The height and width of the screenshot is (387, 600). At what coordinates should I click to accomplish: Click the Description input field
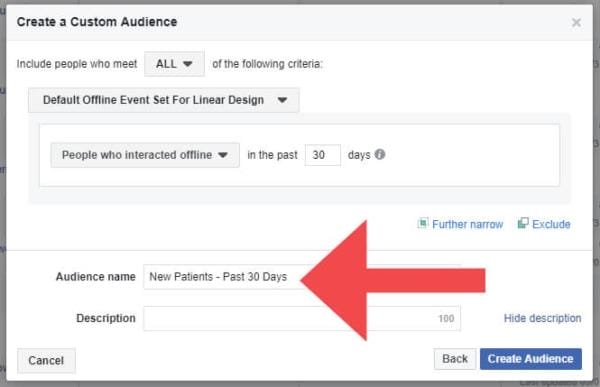tap(302, 318)
